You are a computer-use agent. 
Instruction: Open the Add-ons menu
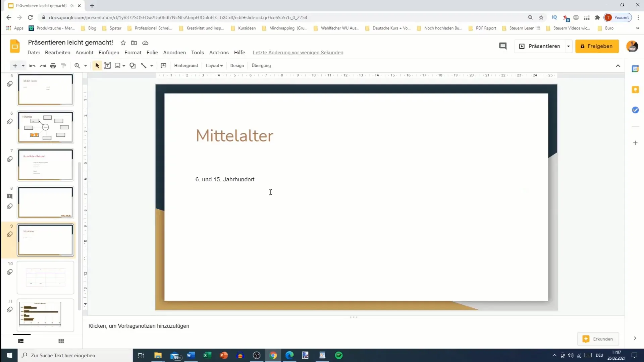219,53
